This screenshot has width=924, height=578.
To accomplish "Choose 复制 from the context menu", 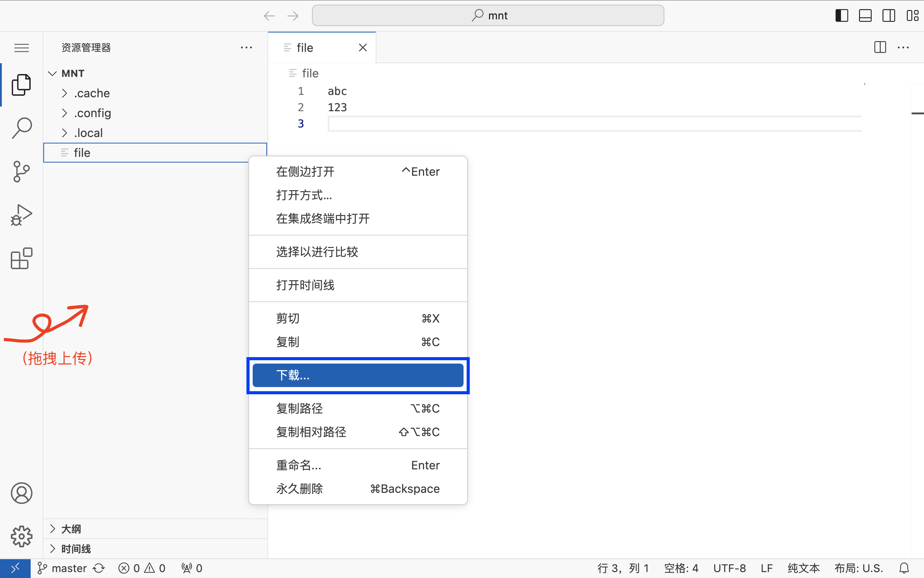I will [x=358, y=342].
